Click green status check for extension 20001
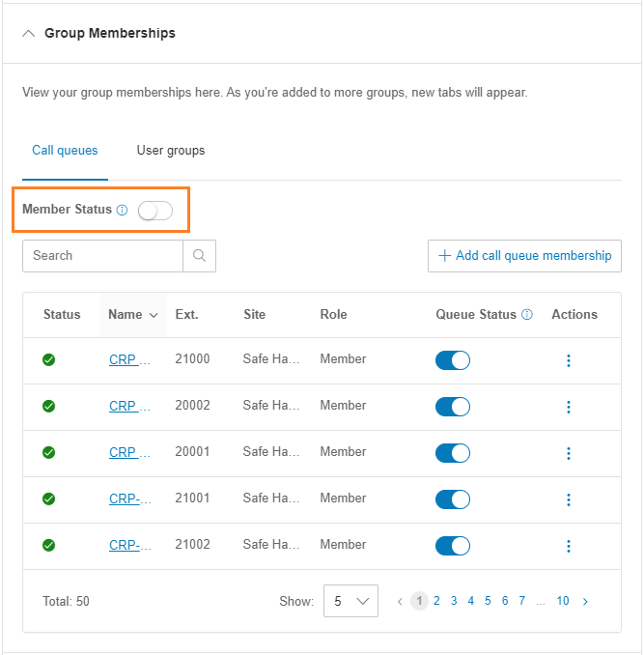Image resolution: width=644 pixels, height=655 pixels. click(49, 452)
